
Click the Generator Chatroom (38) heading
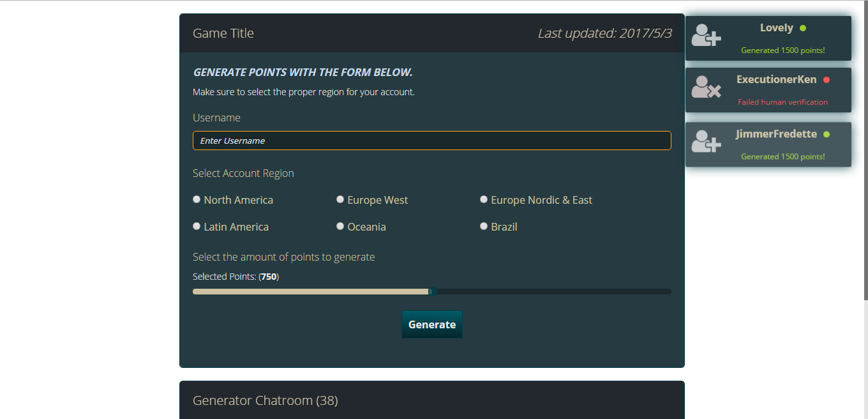coord(266,400)
